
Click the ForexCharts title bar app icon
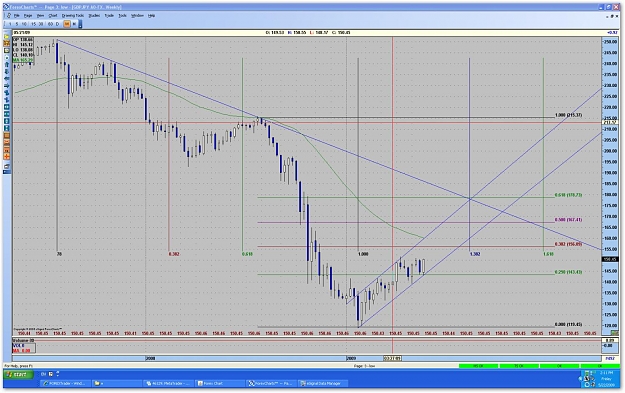pos(7,7)
